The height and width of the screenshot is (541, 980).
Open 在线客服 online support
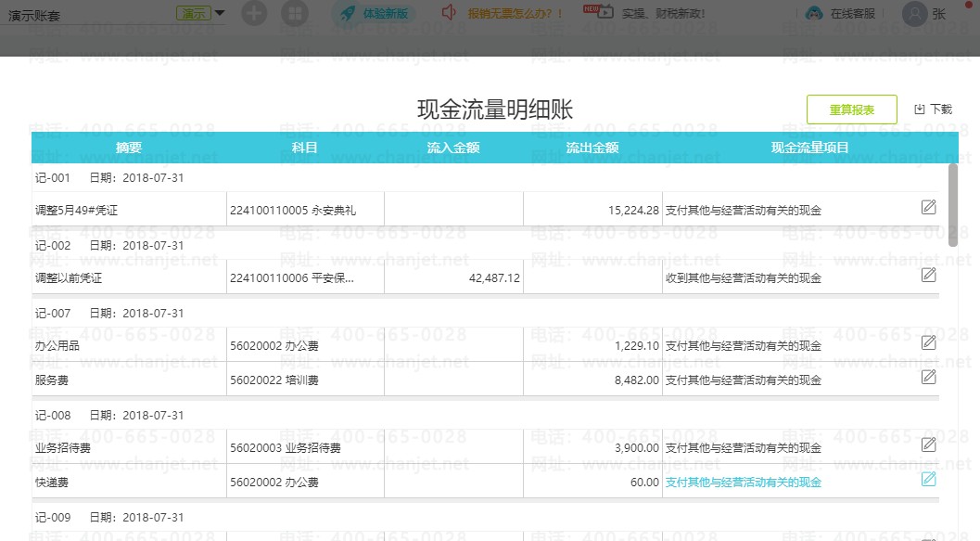[x=841, y=13]
